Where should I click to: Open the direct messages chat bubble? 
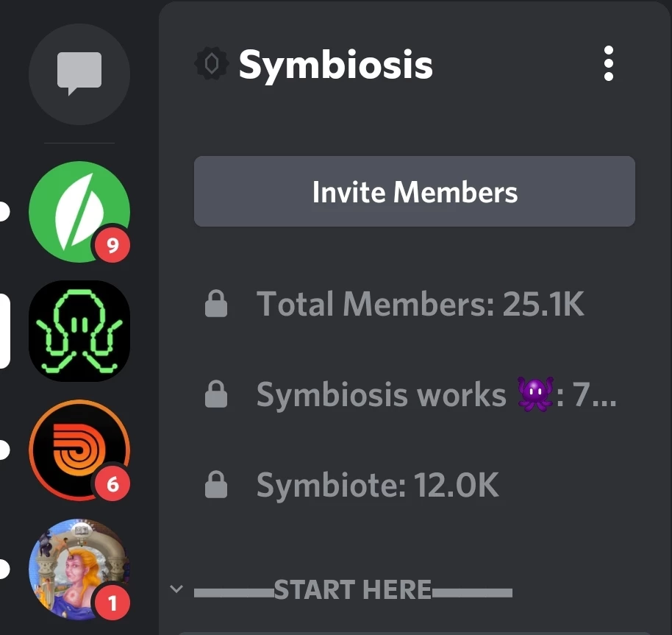[x=79, y=74]
